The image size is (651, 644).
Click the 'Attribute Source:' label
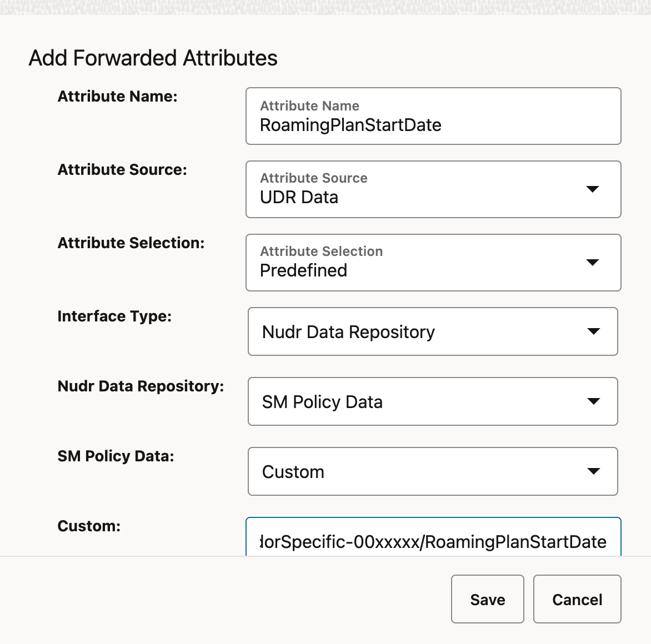122,170
